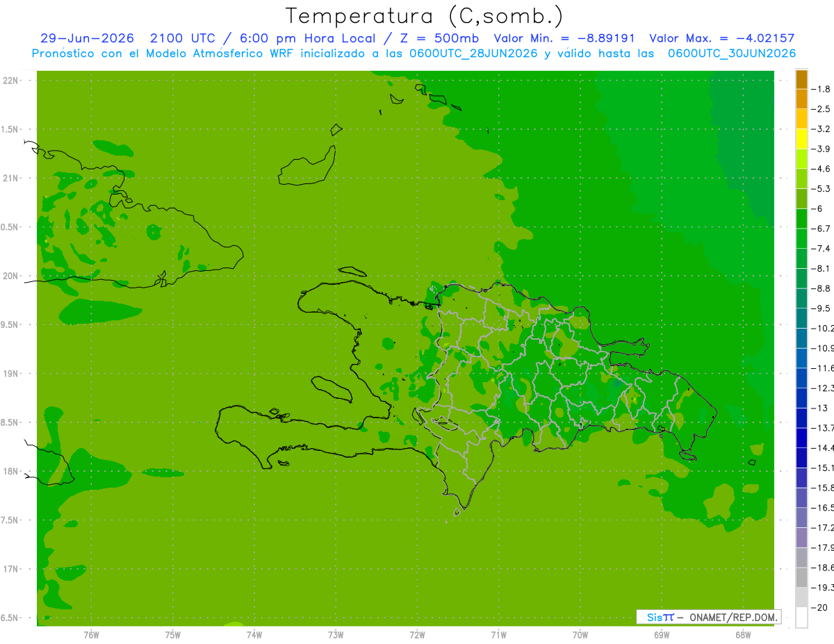Click the "-16.5" colorbar tick label
Image resolution: width=834 pixels, height=644 pixels.
[x=822, y=508]
